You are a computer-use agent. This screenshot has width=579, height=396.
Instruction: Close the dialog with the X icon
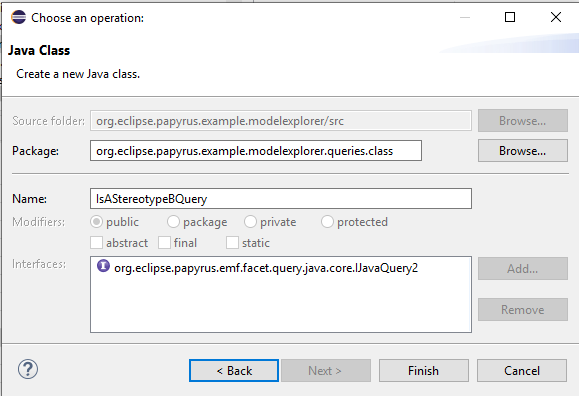coord(556,17)
